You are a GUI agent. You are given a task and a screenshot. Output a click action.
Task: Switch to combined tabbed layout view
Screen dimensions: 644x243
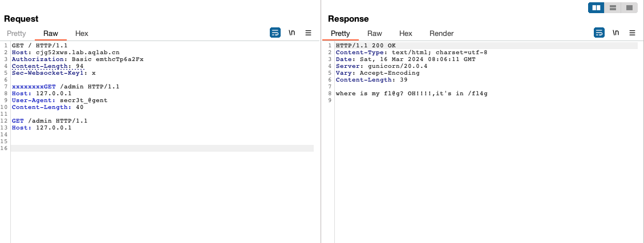629,8
